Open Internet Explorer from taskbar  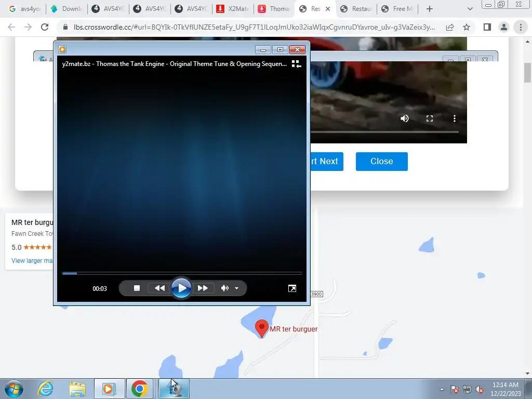pyautogui.click(x=46, y=389)
